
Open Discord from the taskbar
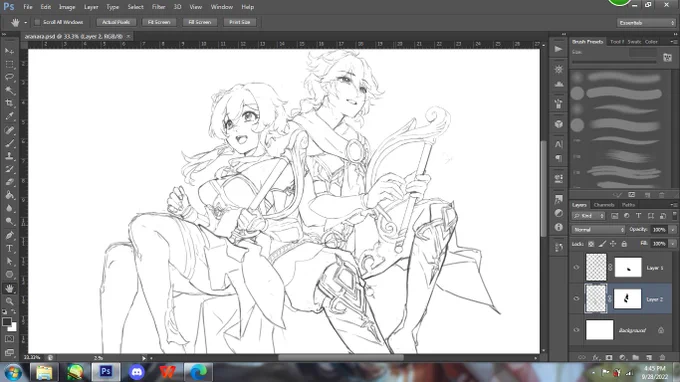point(137,372)
